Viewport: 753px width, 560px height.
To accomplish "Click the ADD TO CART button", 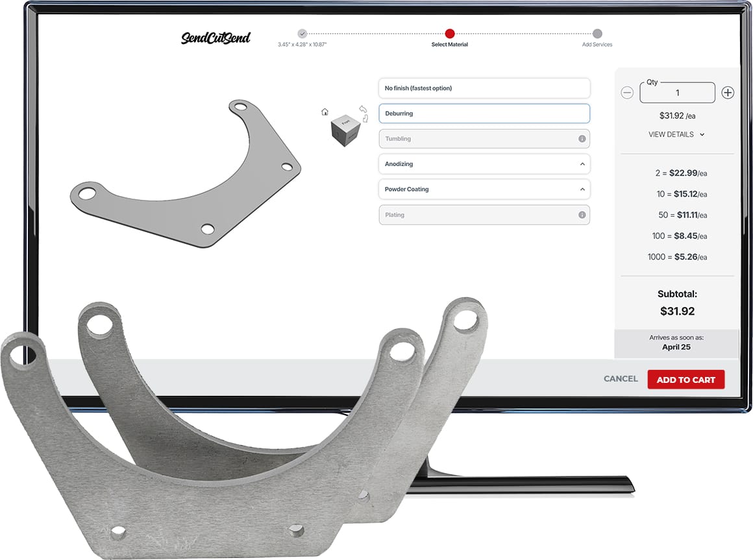I will pyautogui.click(x=686, y=379).
